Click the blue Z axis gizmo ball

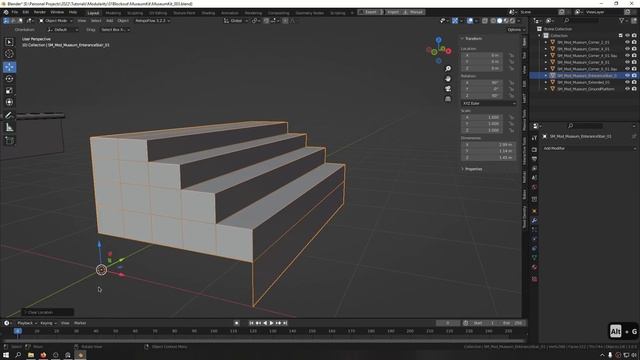click(x=438, y=40)
